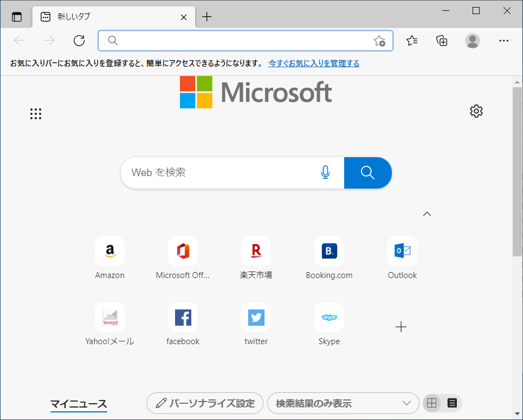Collapse quick links with chevron up
The height and width of the screenshot is (420, 523).
427,214
